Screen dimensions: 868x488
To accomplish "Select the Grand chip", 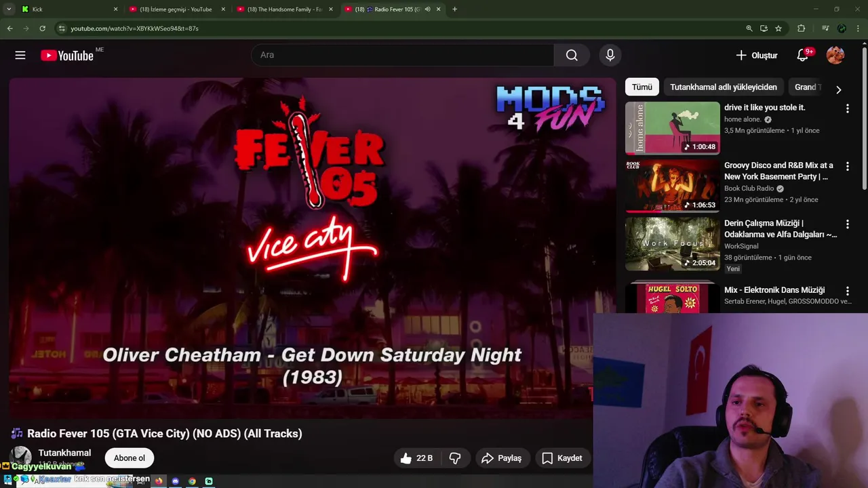I will (807, 87).
